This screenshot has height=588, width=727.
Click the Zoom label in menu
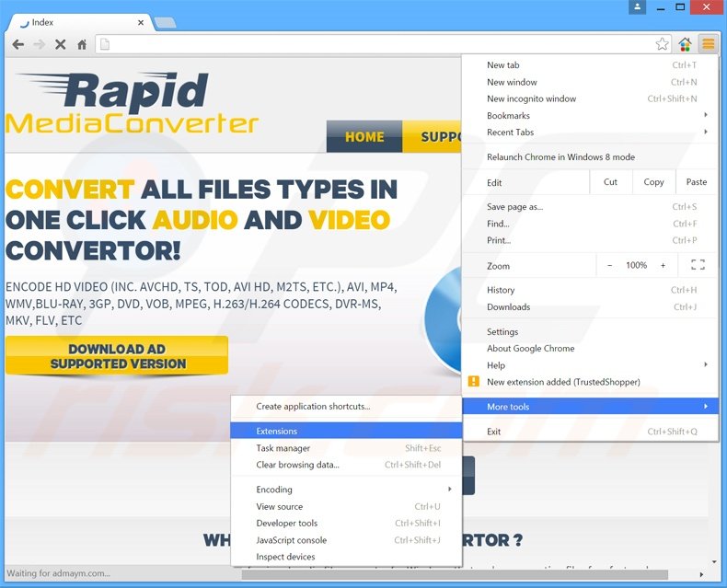point(498,266)
